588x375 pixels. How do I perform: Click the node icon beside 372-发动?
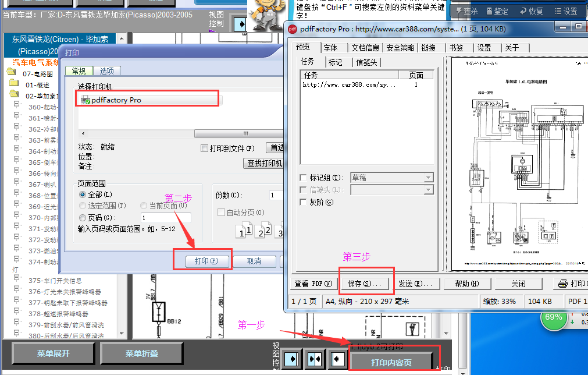click(17, 237)
